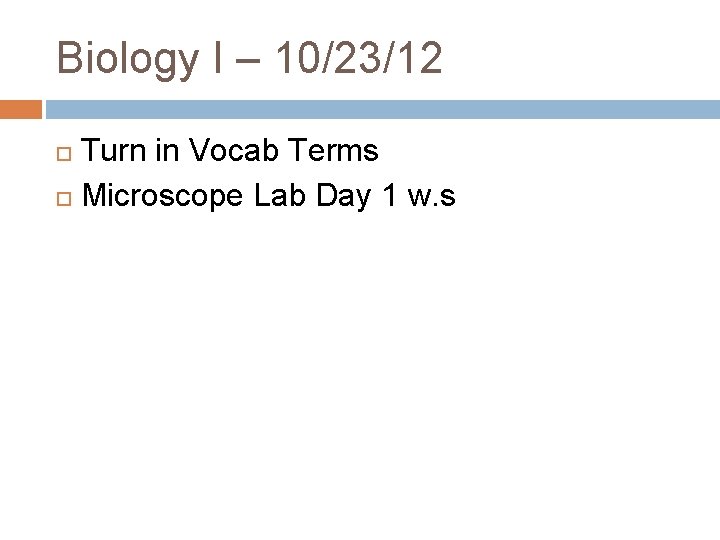Click the word Lab in the second bullet

tap(280, 195)
